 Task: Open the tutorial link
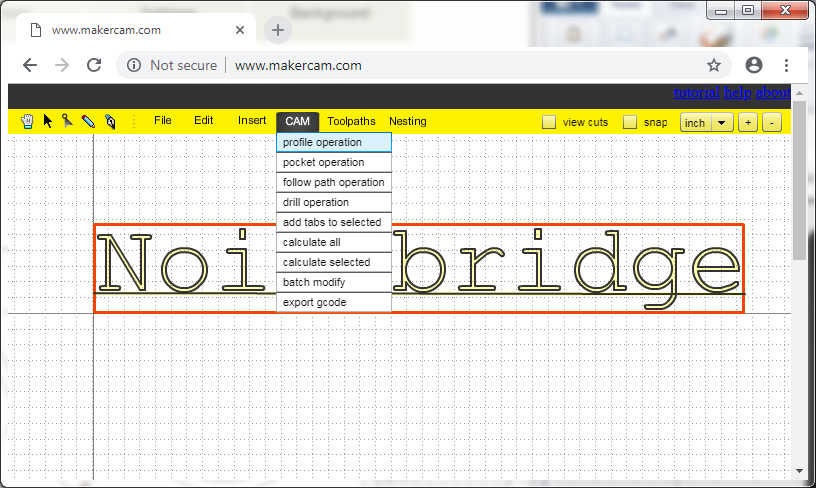pyautogui.click(x=696, y=92)
